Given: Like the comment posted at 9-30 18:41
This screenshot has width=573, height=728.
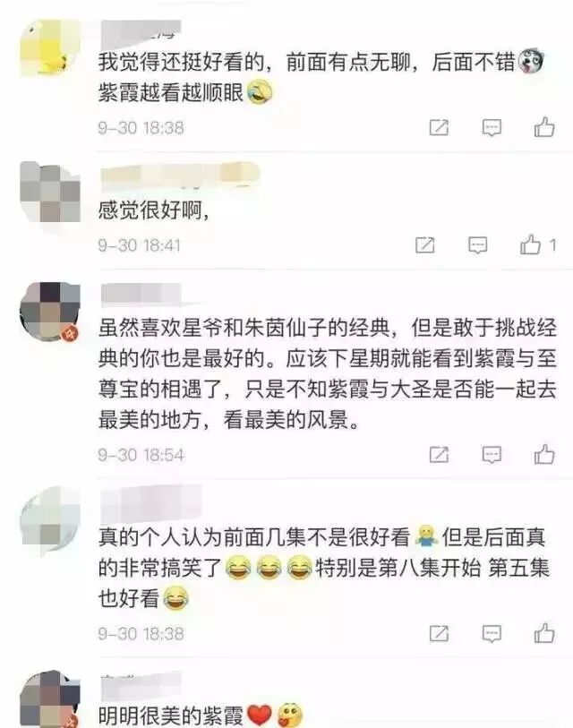Looking at the screenshot, I should pos(530,244).
